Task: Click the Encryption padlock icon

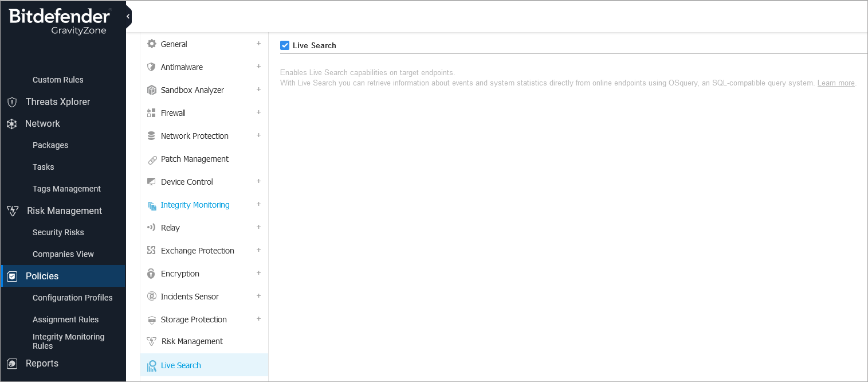Action: (x=152, y=274)
